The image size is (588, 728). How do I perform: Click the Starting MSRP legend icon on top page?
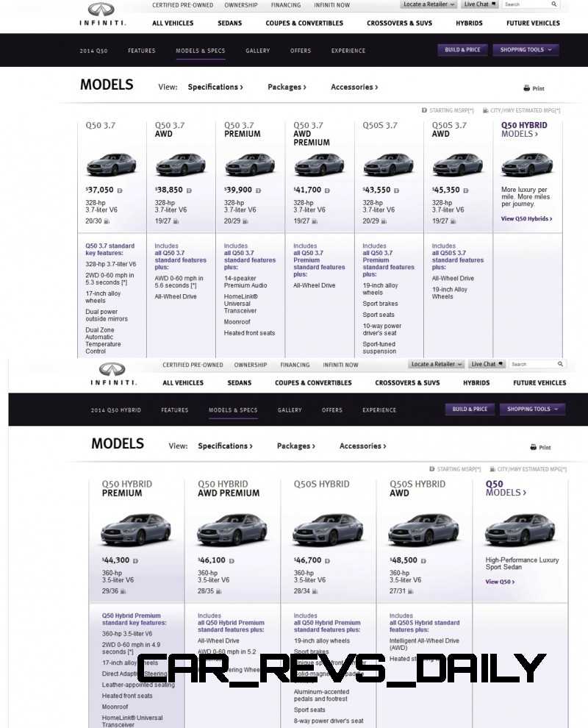424,110
